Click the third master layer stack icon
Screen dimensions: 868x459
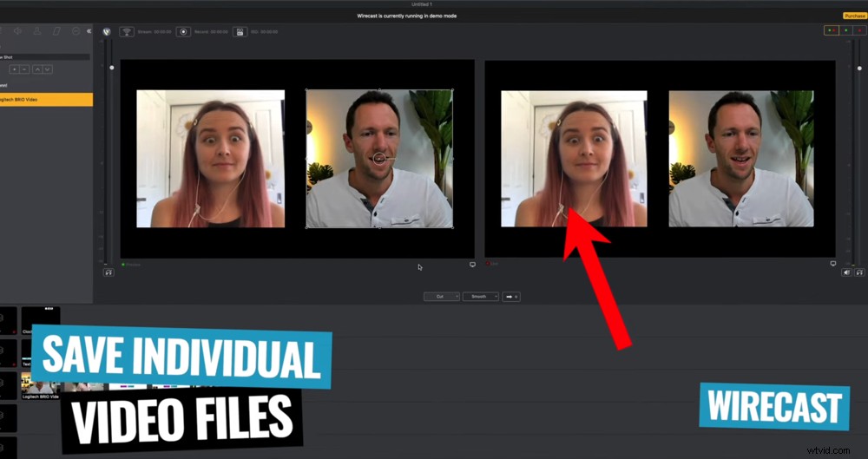1,383
